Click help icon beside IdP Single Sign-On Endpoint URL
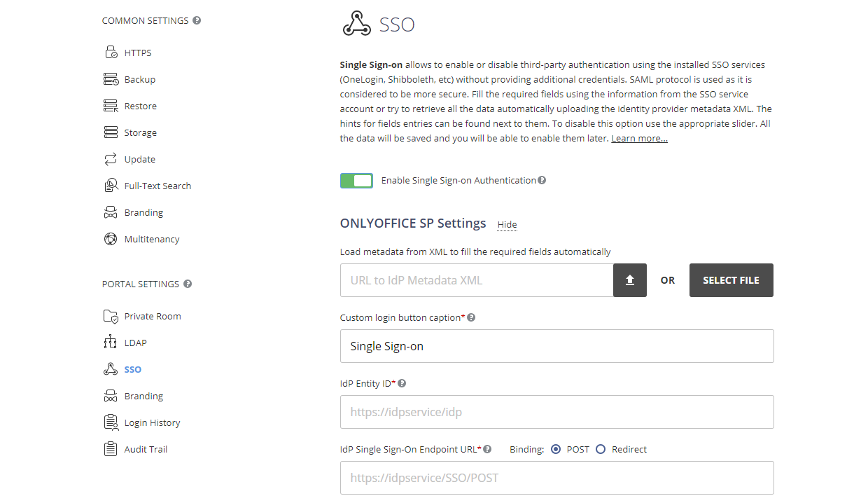 coord(487,449)
